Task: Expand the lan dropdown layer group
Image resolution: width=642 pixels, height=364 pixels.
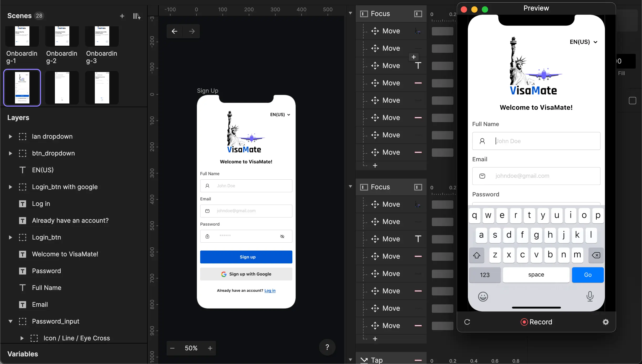Action: [10, 137]
